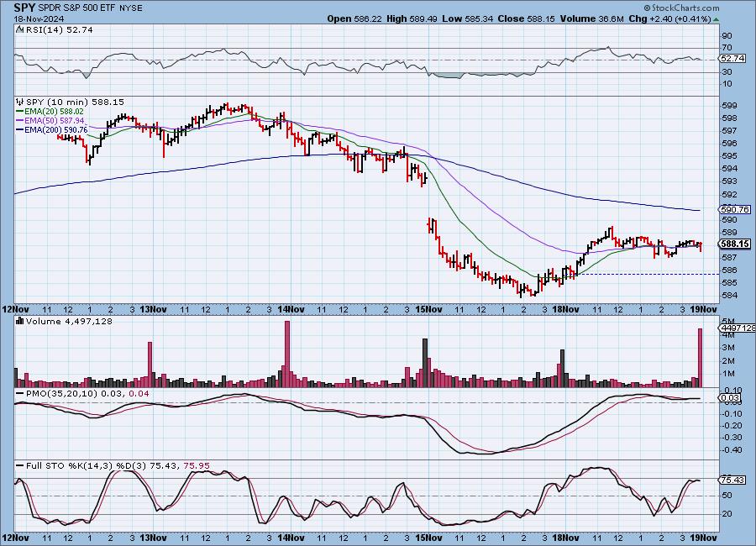Click the green EMA(20) legend line swatch
Image resolution: width=756 pixels, height=546 pixels.
point(20,112)
